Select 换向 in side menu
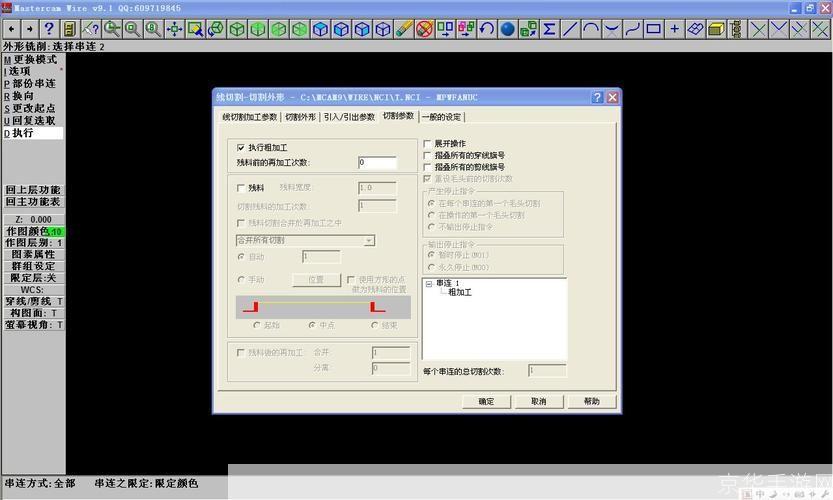Viewport: 833px width, 500px height. point(33,96)
